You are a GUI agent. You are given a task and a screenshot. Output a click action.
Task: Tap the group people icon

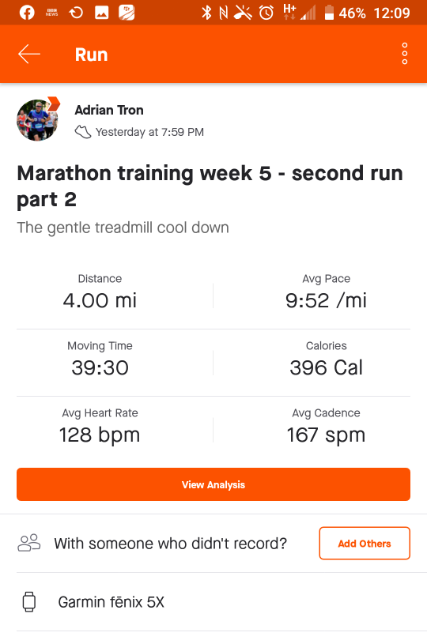coord(29,543)
